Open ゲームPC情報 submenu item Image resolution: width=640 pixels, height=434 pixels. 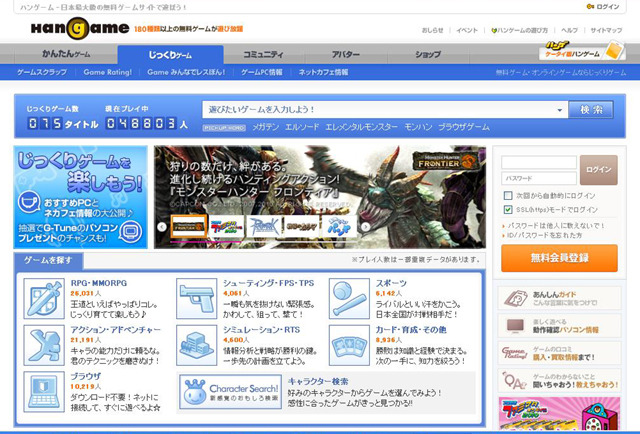tap(261, 72)
